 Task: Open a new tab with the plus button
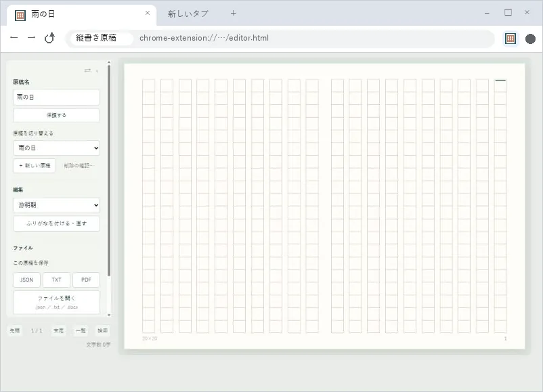click(x=234, y=13)
